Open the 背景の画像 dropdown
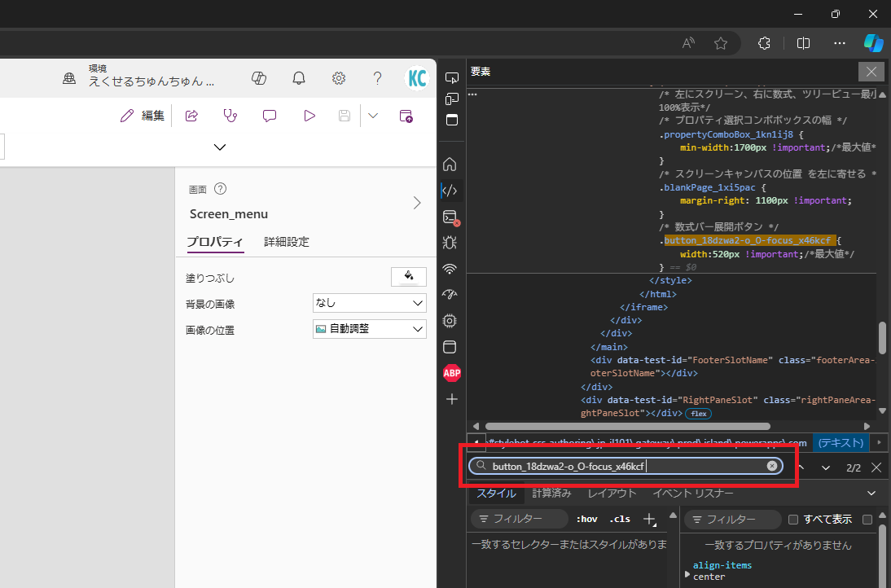This screenshot has height=588, width=891. click(x=370, y=303)
